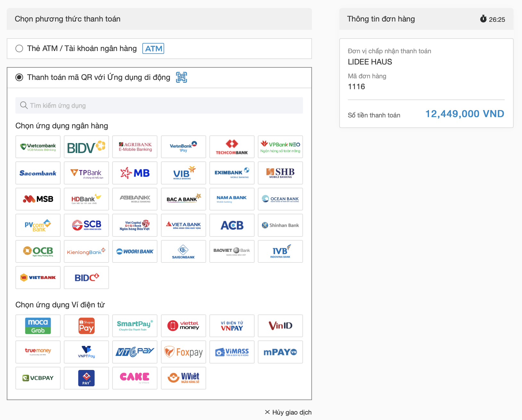Select the ATM card / bank account radio option

(19, 48)
